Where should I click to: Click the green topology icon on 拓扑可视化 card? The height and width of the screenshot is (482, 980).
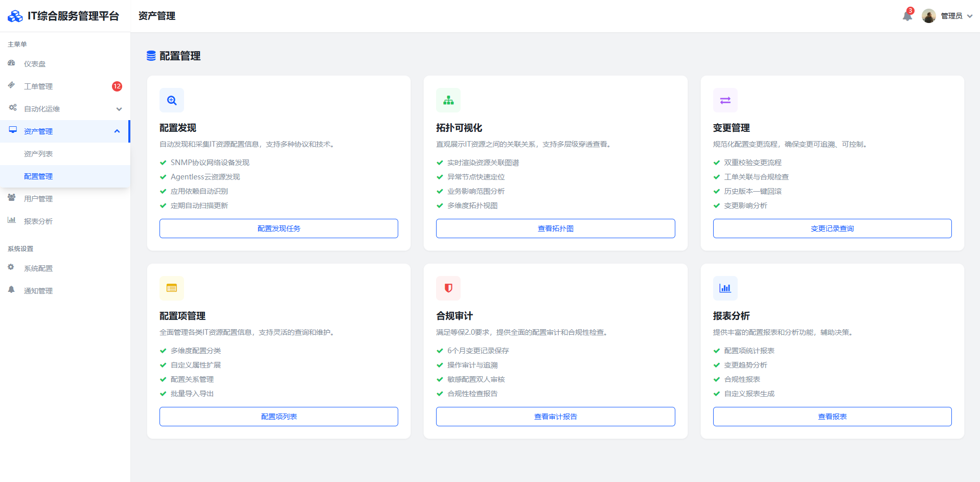click(x=448, y=100)
